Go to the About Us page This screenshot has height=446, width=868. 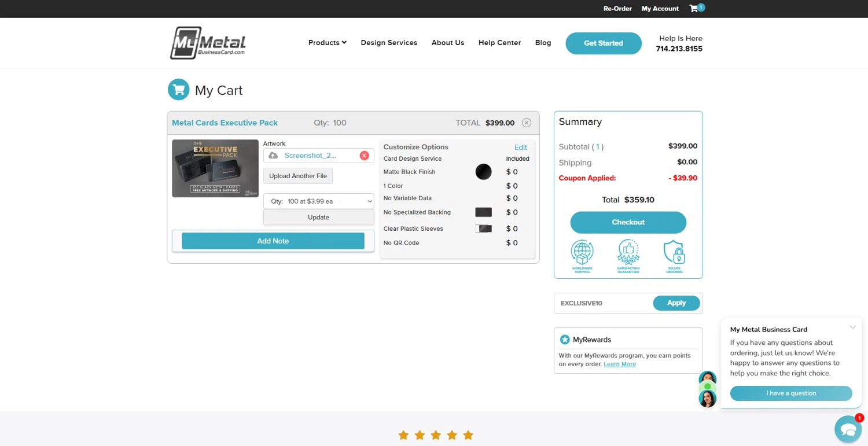tap(448, 43)
